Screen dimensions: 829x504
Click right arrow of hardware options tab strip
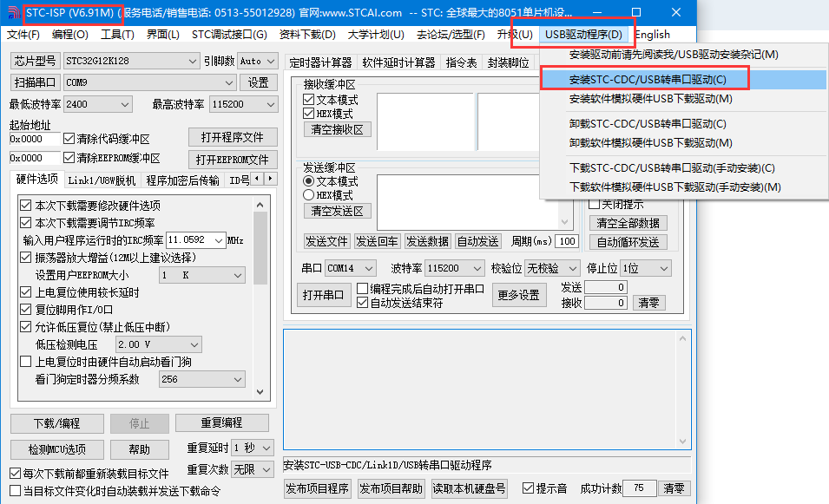[270, 179]
